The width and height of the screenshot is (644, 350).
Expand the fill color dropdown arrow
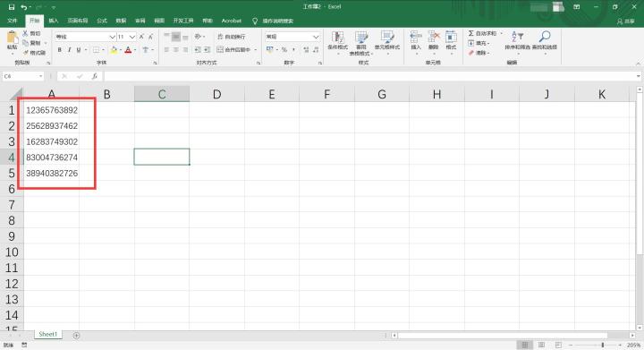pyautogui.click(x=121, y=50)
